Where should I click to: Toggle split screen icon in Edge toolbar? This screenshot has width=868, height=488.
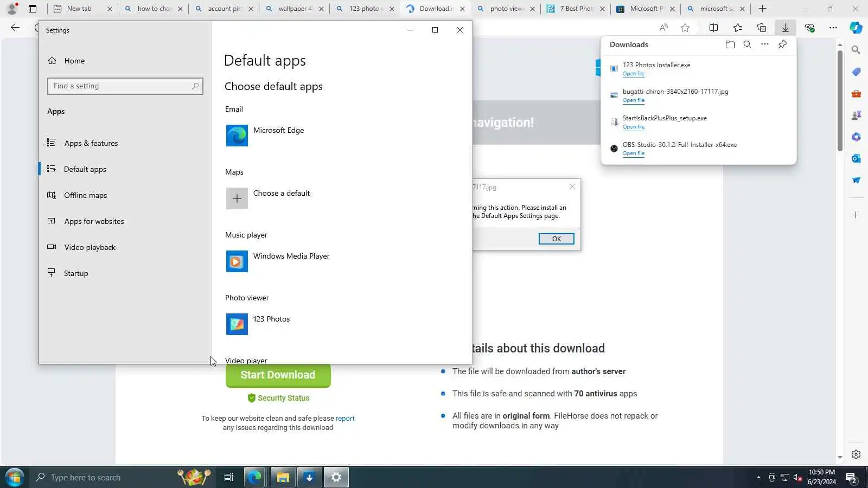[713, 28]
